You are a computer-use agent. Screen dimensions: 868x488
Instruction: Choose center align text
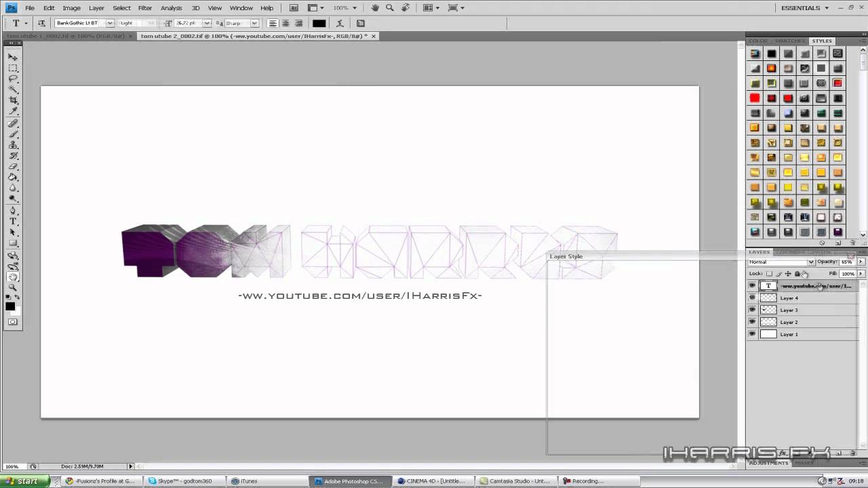(x=285, y=23)
